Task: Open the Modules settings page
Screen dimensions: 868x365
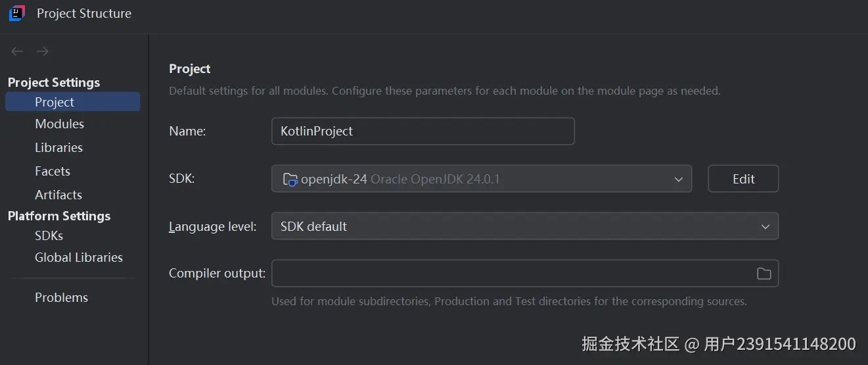Action: pyautogui.click(x=59, y=124)
